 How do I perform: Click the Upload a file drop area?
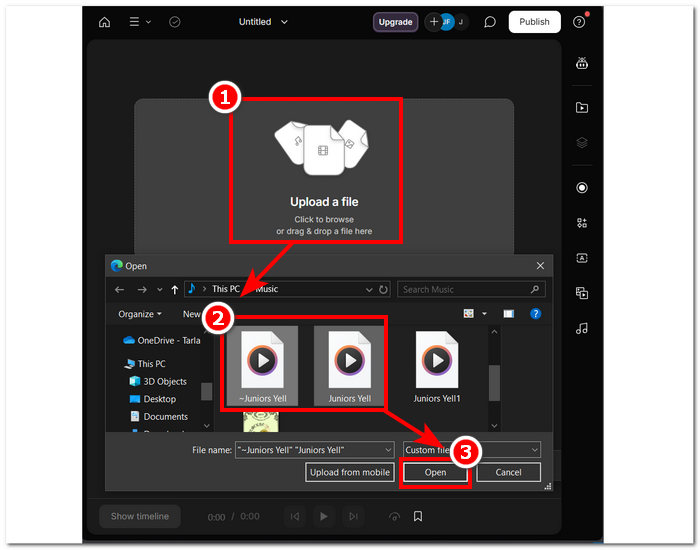pos(324,176)
